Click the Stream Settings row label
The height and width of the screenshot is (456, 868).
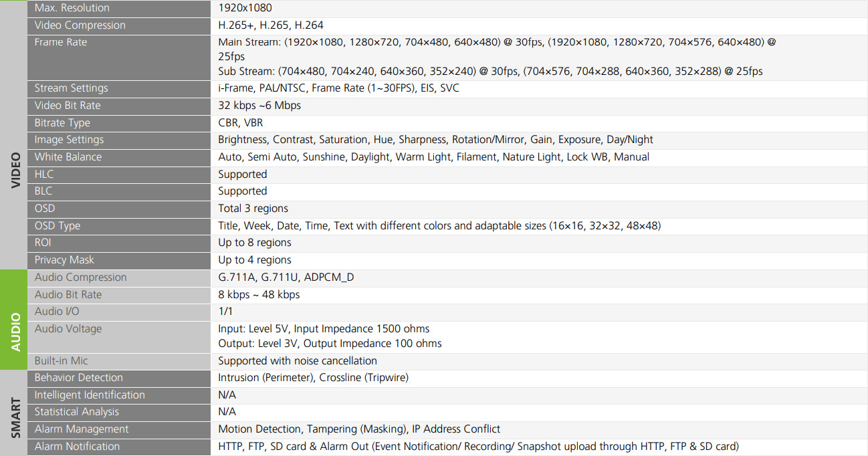[71, 88]
